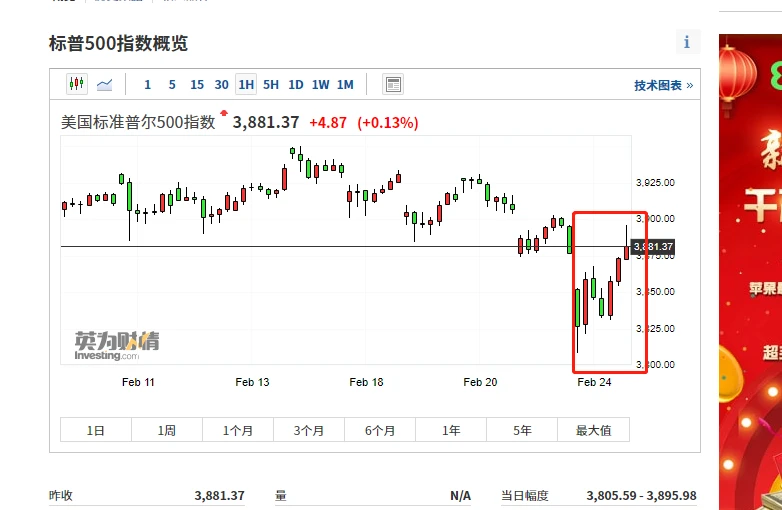Select the 最大值 maximum range tab
782x510 pixels.
click(x=594, y=430)
